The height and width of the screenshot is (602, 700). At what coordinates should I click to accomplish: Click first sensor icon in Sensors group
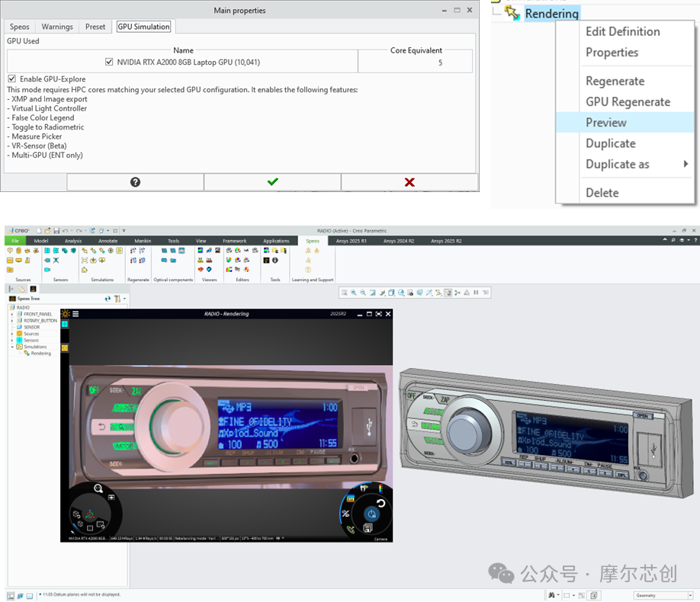(x=47, y=251)
